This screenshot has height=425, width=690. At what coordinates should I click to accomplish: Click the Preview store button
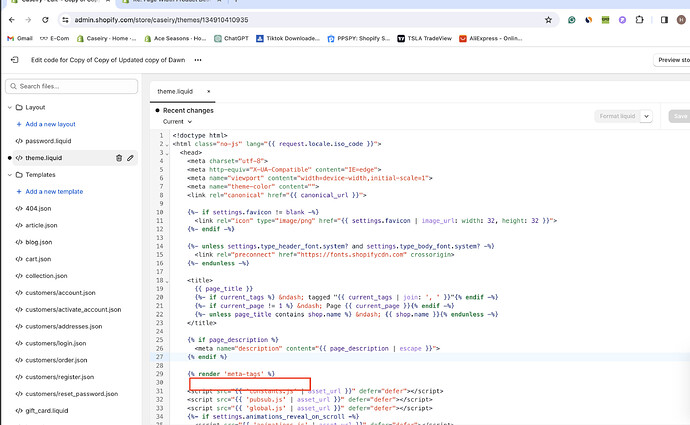point(672,60)
